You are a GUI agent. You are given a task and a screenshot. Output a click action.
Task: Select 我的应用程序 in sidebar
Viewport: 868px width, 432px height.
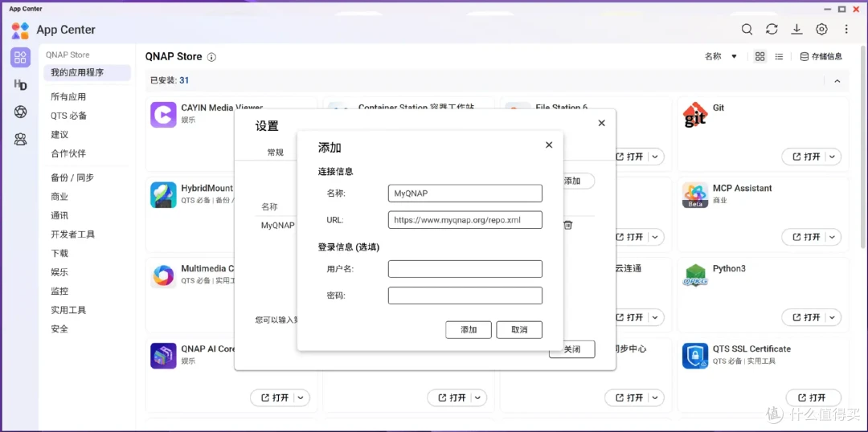88,72
